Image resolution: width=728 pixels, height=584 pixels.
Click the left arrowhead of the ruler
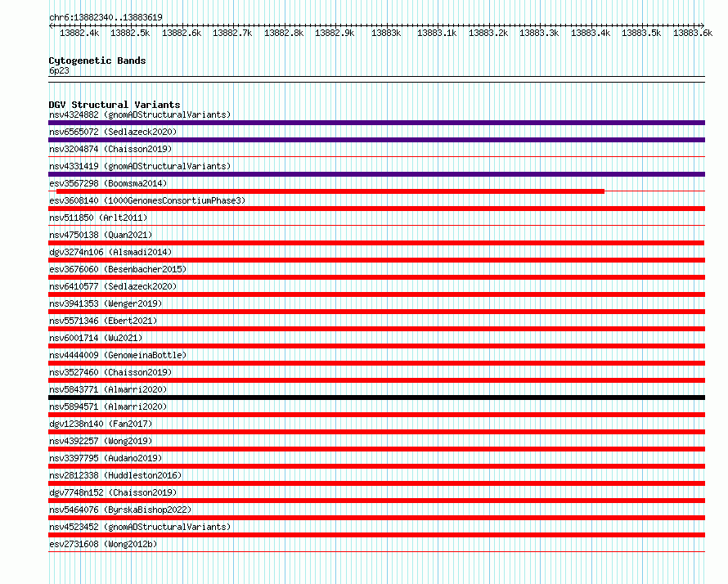point(51,25)
